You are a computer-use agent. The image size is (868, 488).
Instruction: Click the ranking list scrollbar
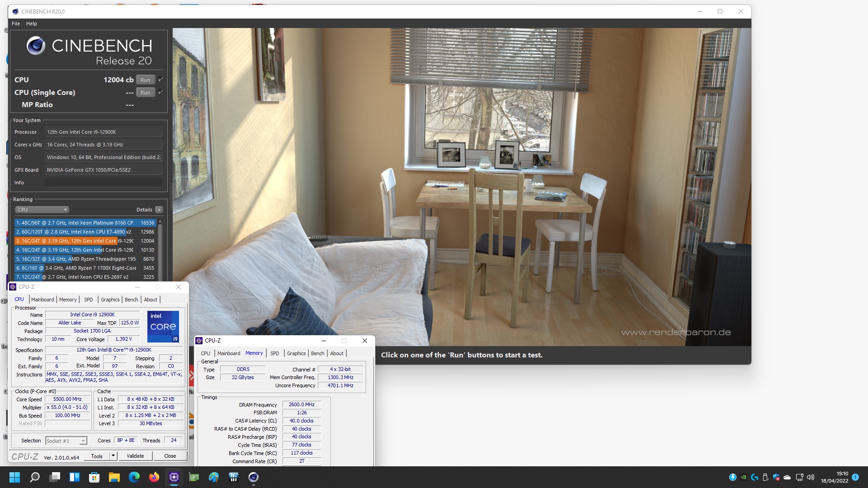click(x=160, y=249)
